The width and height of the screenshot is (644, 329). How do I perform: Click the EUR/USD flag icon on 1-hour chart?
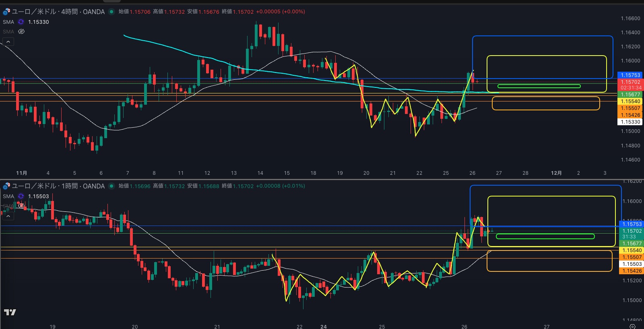click(x=6, y=186)
